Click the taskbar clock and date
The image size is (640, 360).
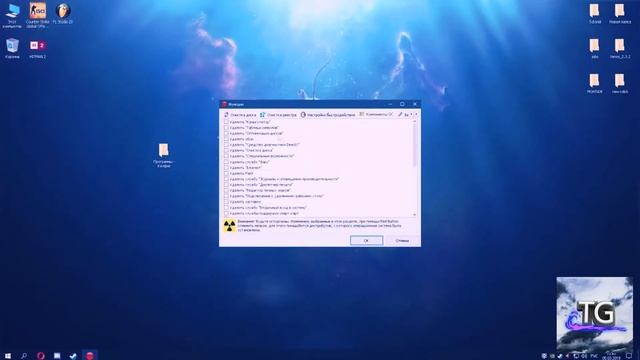click(611, 356)
